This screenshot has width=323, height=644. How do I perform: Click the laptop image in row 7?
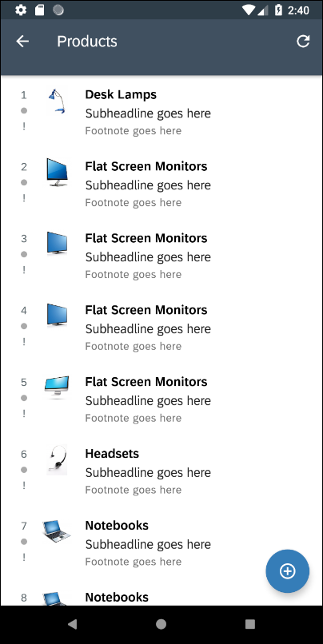pos(56,531)
